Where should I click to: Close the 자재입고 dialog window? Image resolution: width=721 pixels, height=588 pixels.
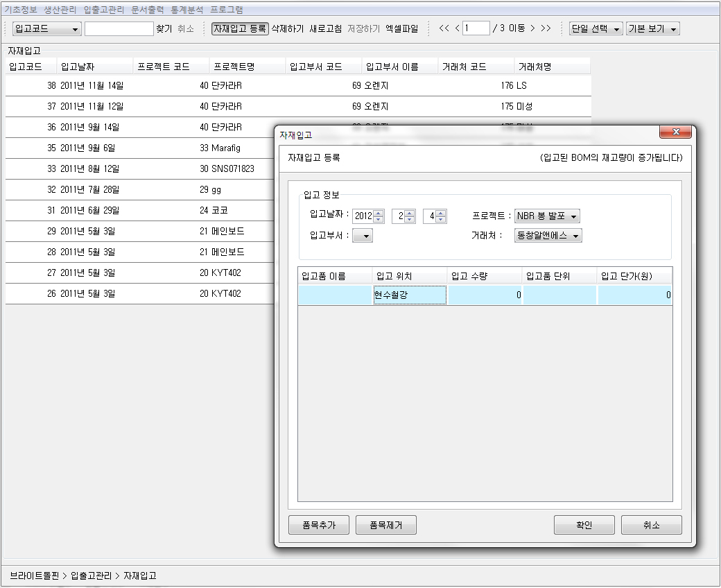(675, 132)
